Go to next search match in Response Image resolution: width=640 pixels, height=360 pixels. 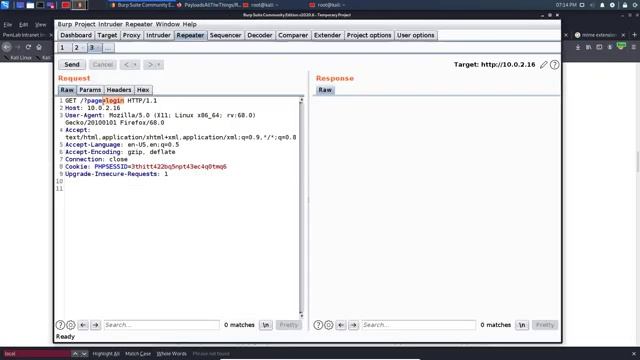[353, 325]
